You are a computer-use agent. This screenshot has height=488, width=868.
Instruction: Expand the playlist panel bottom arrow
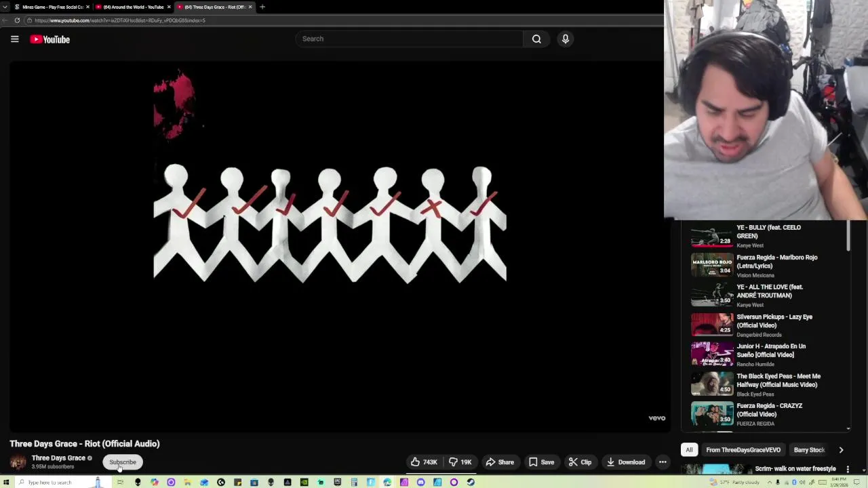848,428
